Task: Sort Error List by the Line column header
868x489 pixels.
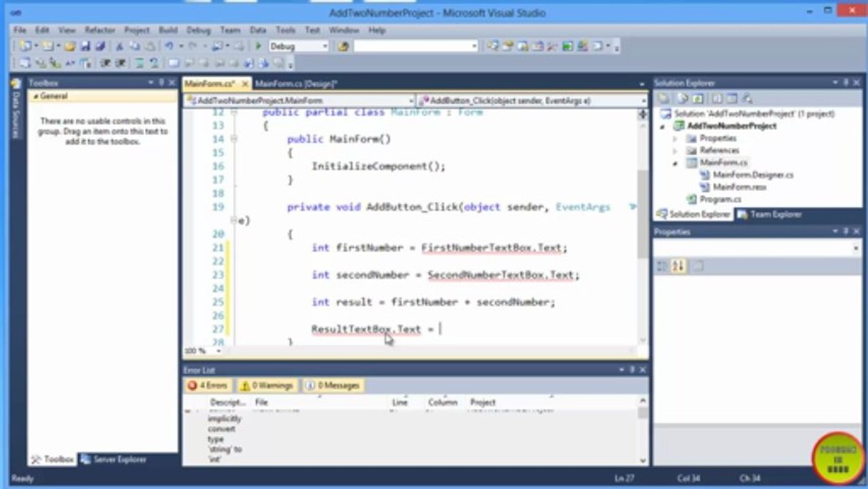Action: (x=400, y=403)
